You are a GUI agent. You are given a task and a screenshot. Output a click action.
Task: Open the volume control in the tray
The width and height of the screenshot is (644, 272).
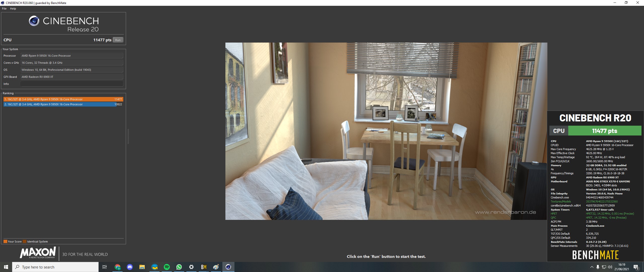(x=610, y=267)
